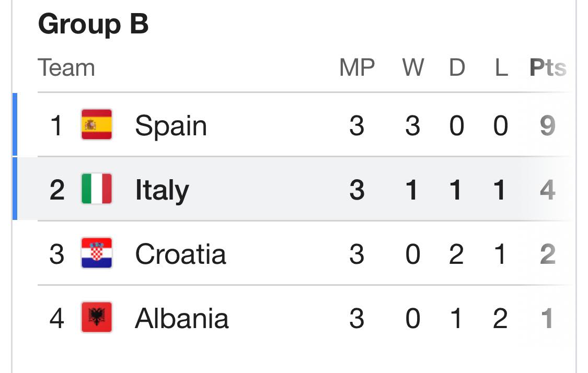Viewport: 588px width, 373px height.
Task: Select the Albania team name
Action: tap(181, 319)
